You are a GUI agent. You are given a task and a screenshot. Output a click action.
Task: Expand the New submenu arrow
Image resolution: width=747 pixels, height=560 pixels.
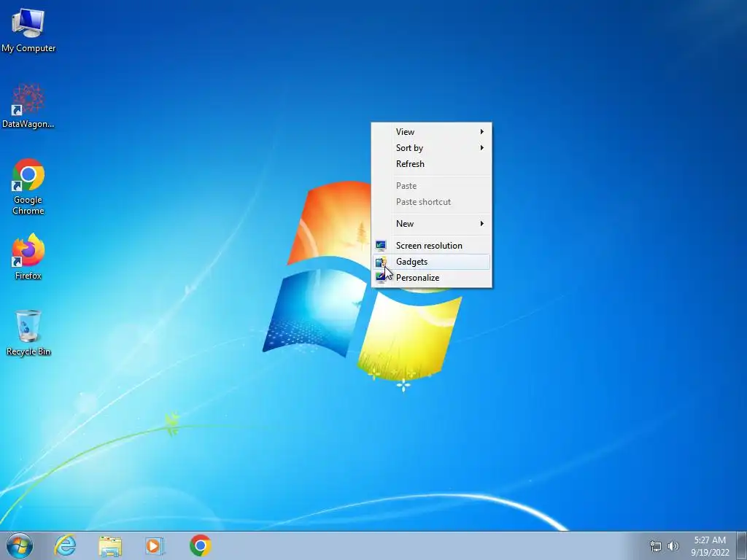click(x=482, y=223)
